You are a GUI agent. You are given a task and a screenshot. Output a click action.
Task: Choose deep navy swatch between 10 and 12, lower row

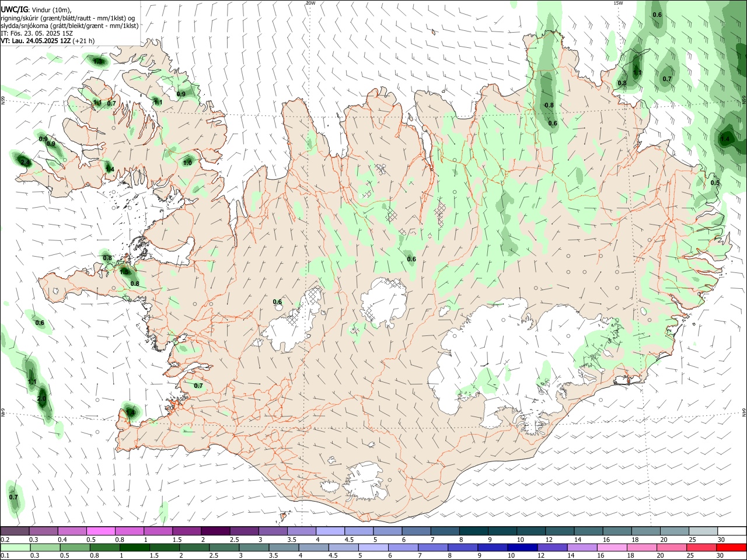pos(522,547)
